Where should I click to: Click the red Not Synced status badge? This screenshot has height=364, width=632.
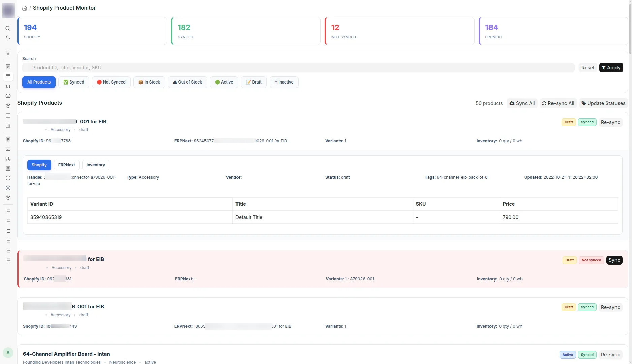tap(591, 260)
